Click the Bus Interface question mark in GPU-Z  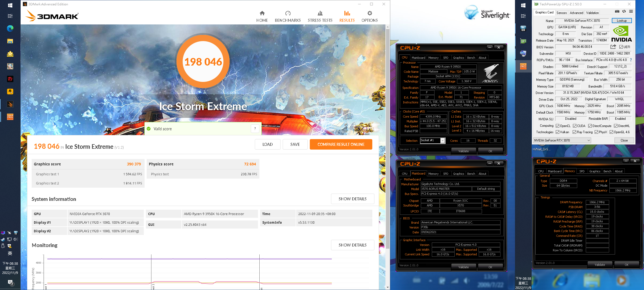(x=631, y=60)
